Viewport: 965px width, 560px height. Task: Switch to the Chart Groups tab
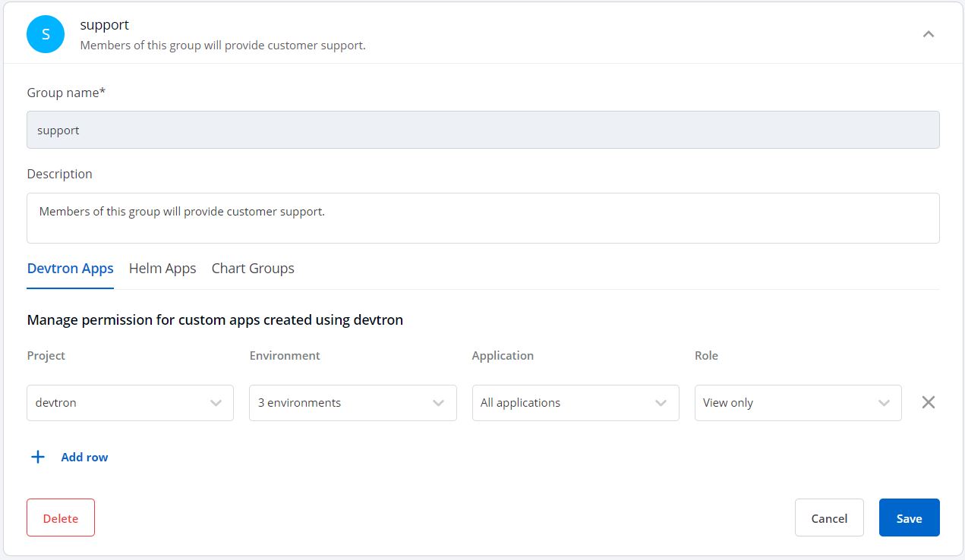(x=253, y=269)
